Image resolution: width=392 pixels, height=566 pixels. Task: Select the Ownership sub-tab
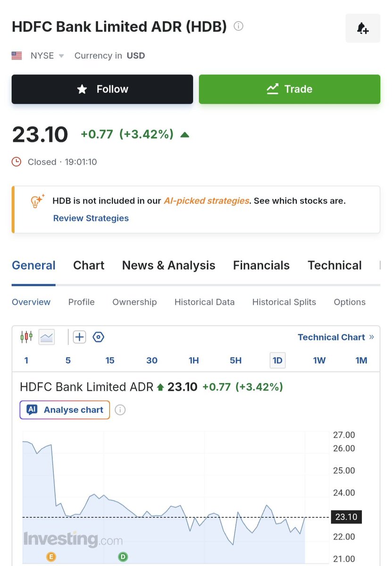[134, 302]
